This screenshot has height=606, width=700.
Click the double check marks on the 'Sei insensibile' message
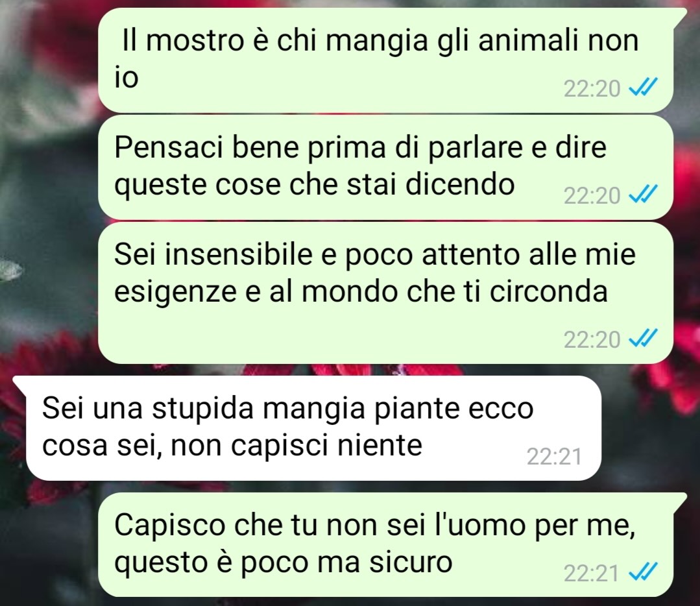pos(643,338)
